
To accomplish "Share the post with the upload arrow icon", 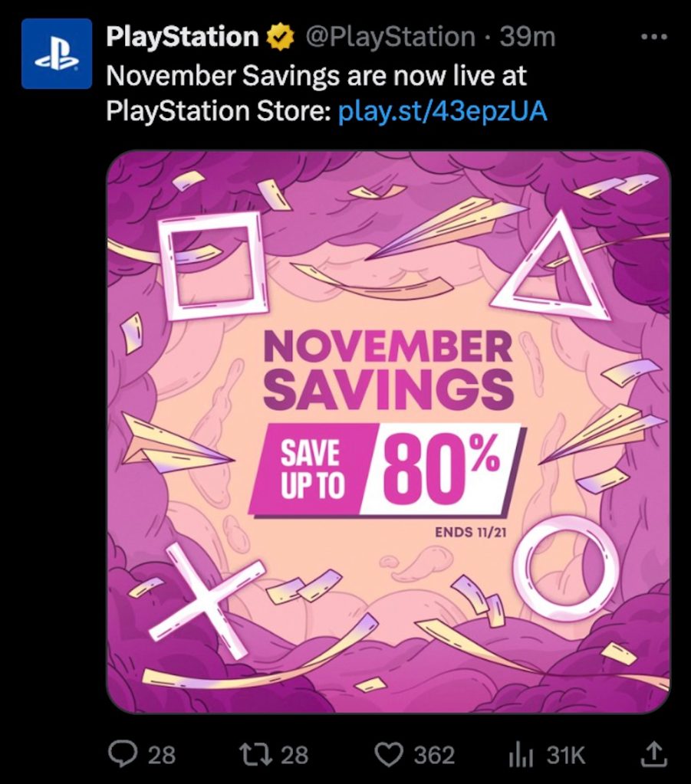I will [654, 754].
